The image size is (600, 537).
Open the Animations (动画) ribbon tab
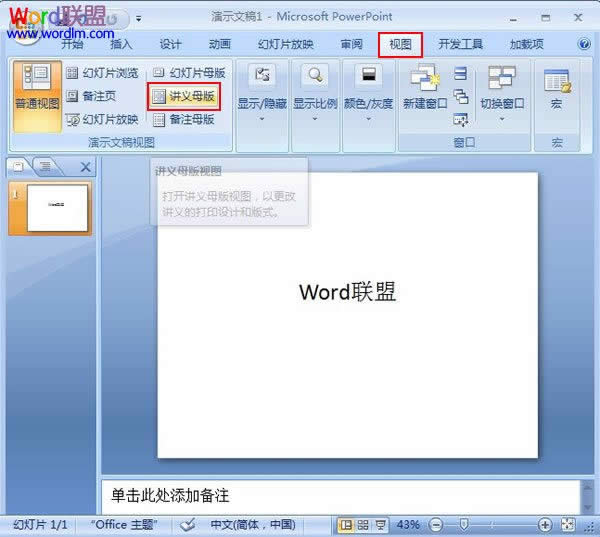(220, 44)
